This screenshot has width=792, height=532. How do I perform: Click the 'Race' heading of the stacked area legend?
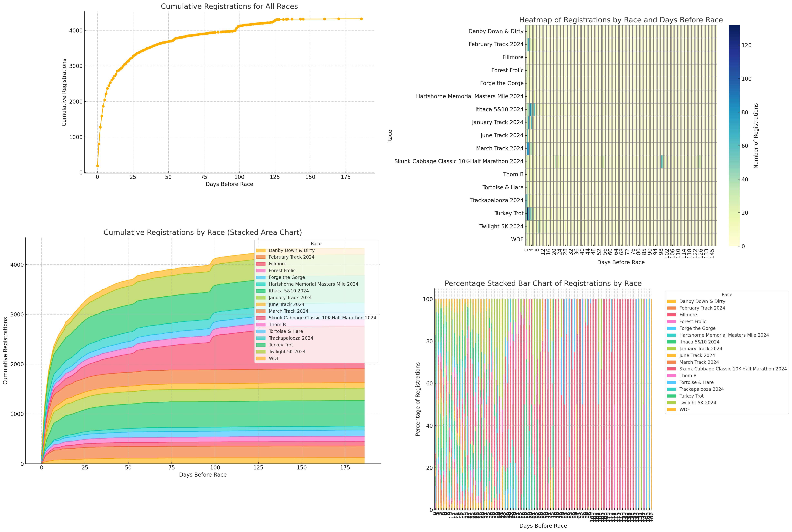[316, 244]
